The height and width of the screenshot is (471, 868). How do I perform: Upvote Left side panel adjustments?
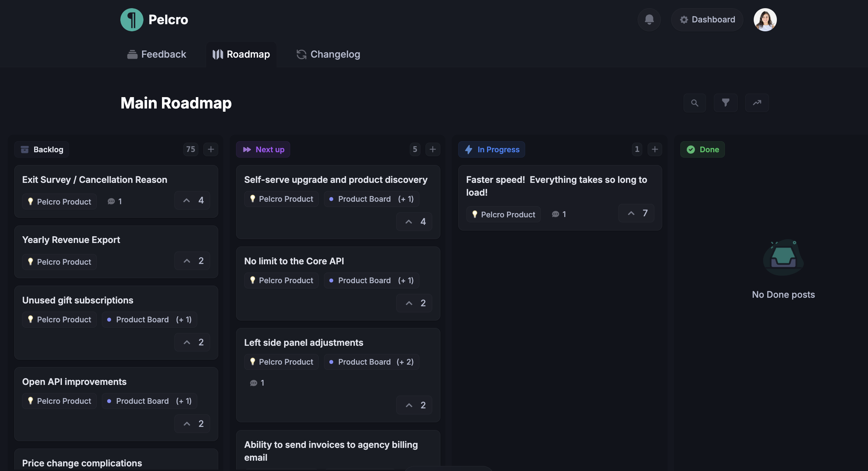pyautogui.click(x=414, y=405)
